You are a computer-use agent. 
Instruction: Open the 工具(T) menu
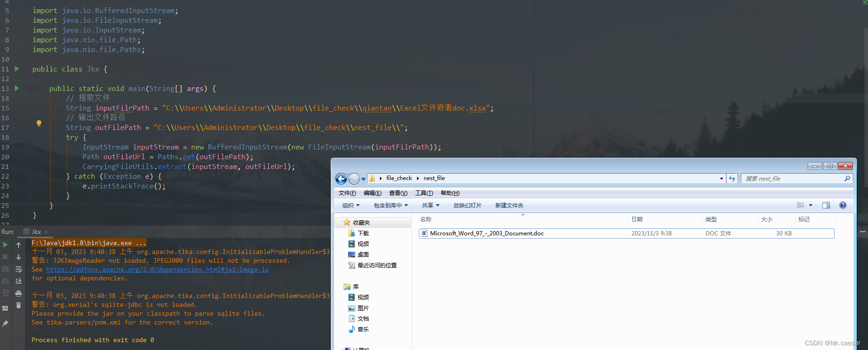(x=424, y=193)
